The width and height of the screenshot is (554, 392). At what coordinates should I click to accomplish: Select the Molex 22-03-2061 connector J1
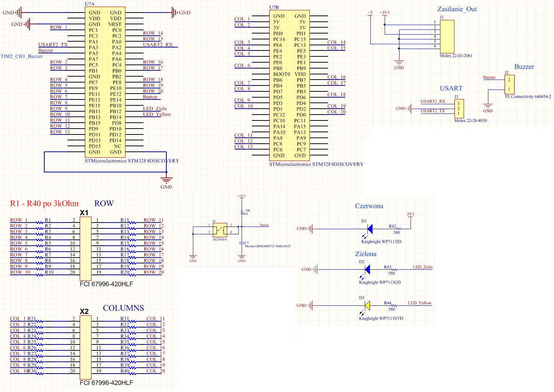pyautogui.click(x=447, y=37)
